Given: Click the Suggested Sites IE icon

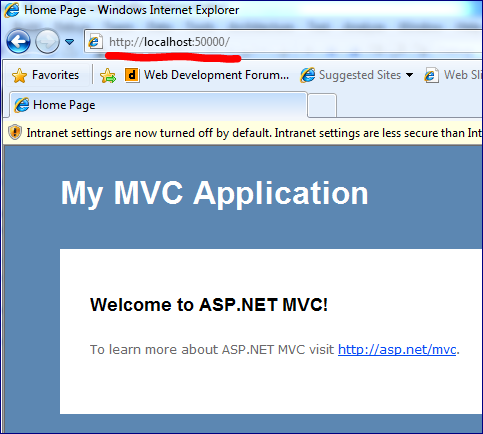Looking at the screenshot, I should [307, 75].
